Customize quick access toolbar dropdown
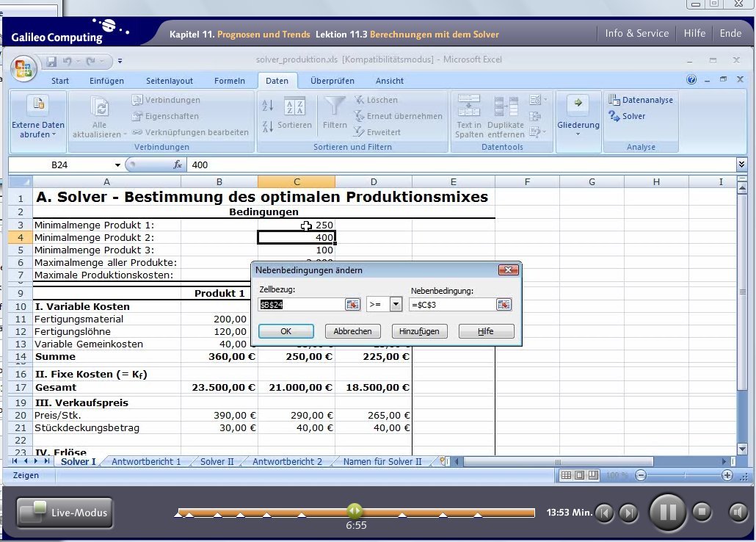The width and height of the screenshot is (756, 542). 120,61
